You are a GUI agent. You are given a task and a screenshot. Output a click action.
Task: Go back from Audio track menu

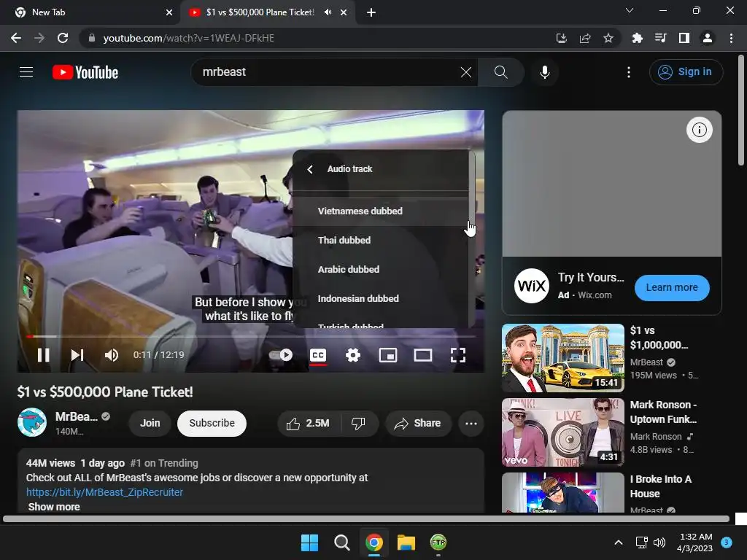(x=310, y=169)
